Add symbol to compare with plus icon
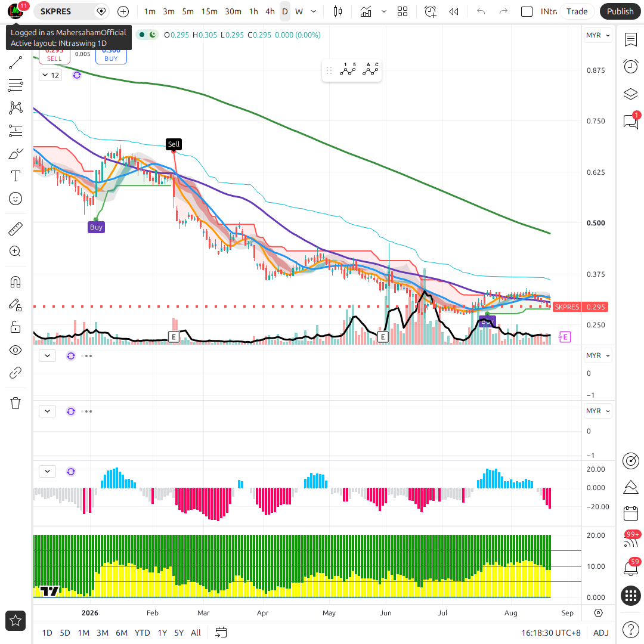 (x=123, y=11)
